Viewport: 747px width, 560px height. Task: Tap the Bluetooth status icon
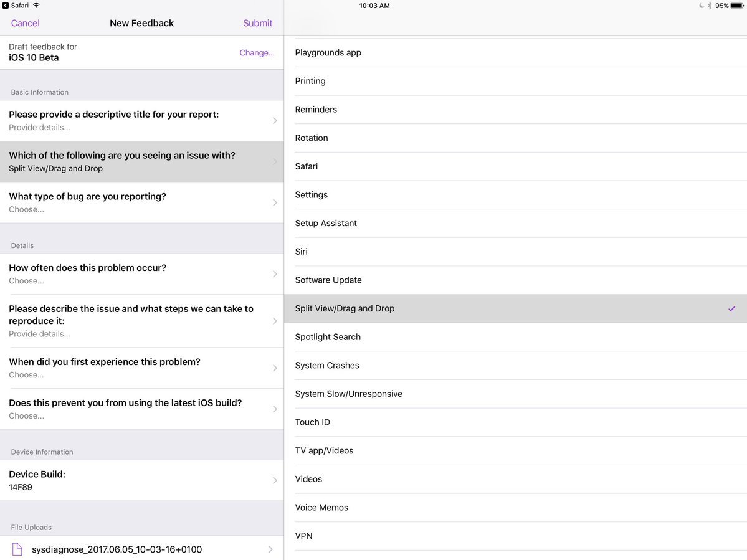tap(709, 6)
